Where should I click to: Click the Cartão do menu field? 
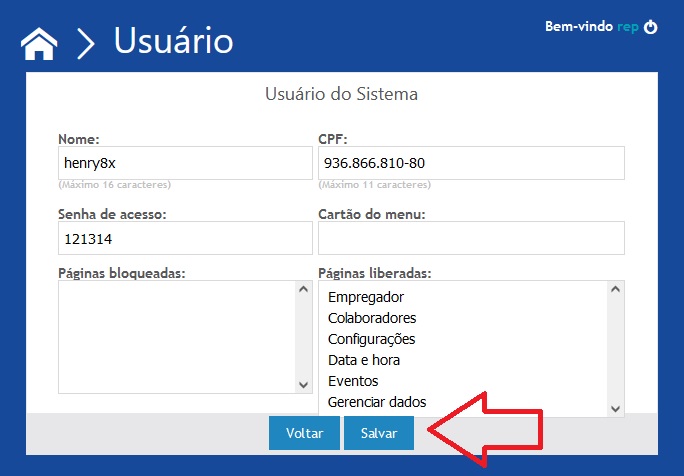coord(471,238)
